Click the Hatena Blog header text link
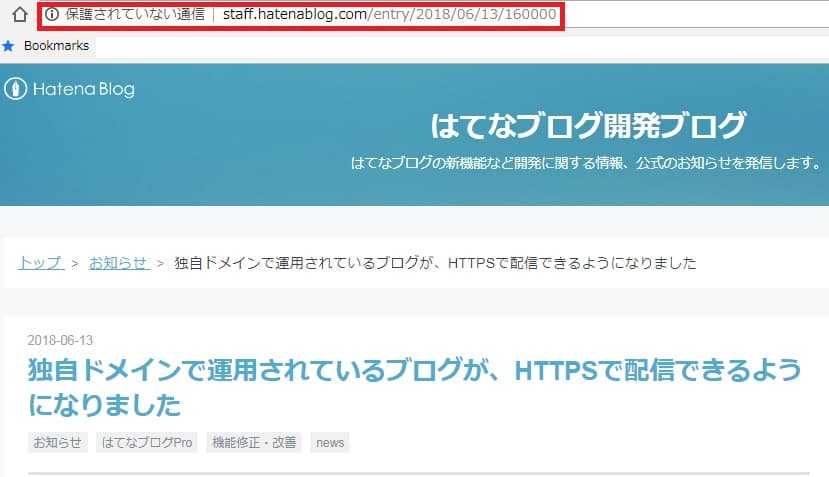The width and height of the screenshot is (829, 477). pyautogui.click(x=84, y=89)
